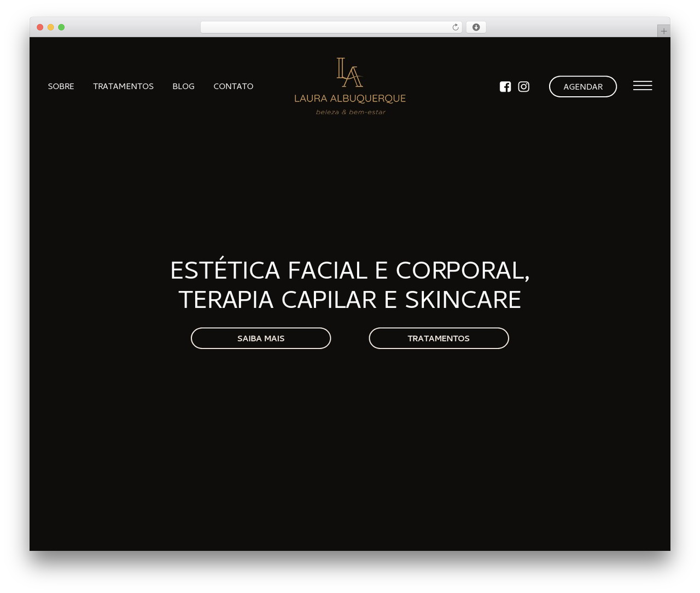The height and width of the screenshot is (593, 700).
Task: Open the hamburger menu icon
Action: 643,86
